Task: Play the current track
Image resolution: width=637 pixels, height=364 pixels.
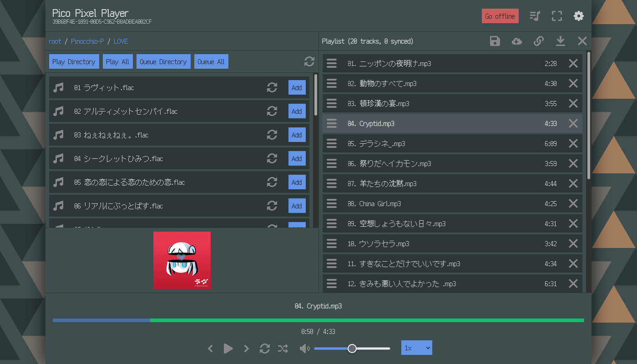Action: 228,349
